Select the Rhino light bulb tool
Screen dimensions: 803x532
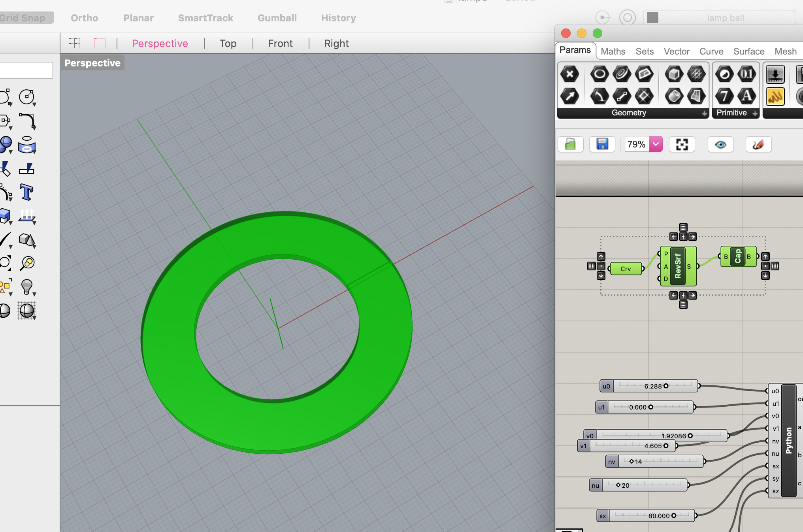click(26, 287)
